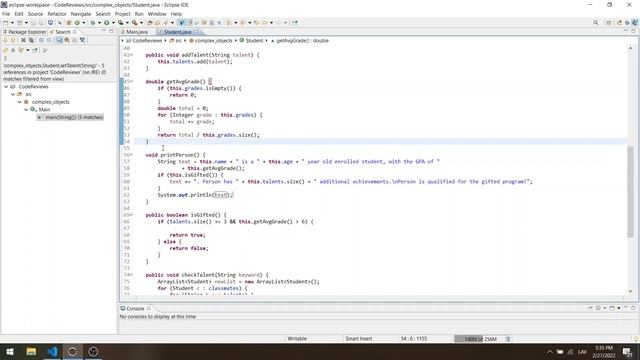The image size is (640, 360).
Task: Click the Back navigation arrow icon
Action: 264,23
